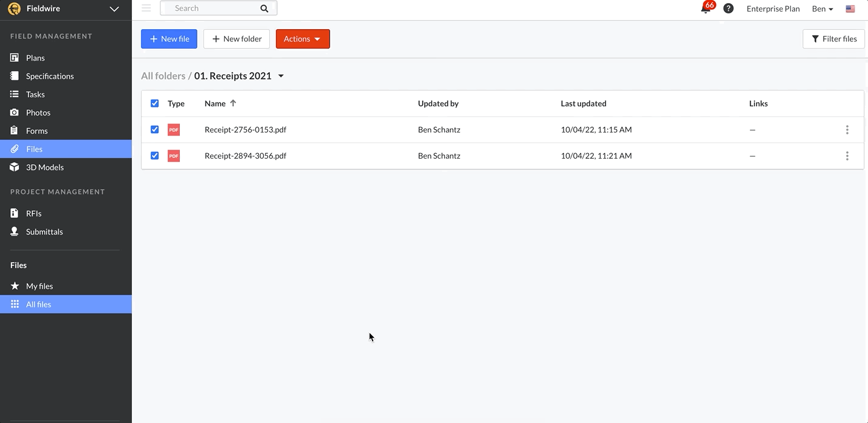Image resolution: width=868 pixels, height=423 pixels.
Task: Click into the Search input field
Action: [x=210, y=9]
